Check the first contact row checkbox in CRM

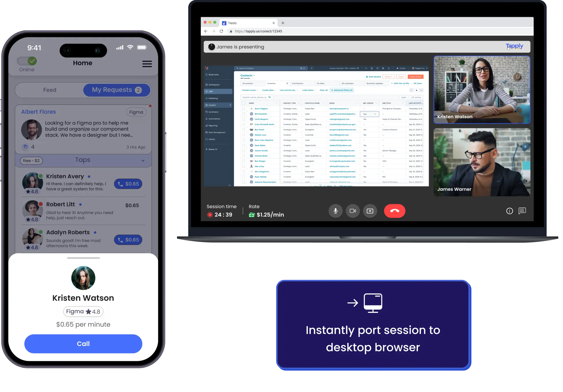(244, 109)
